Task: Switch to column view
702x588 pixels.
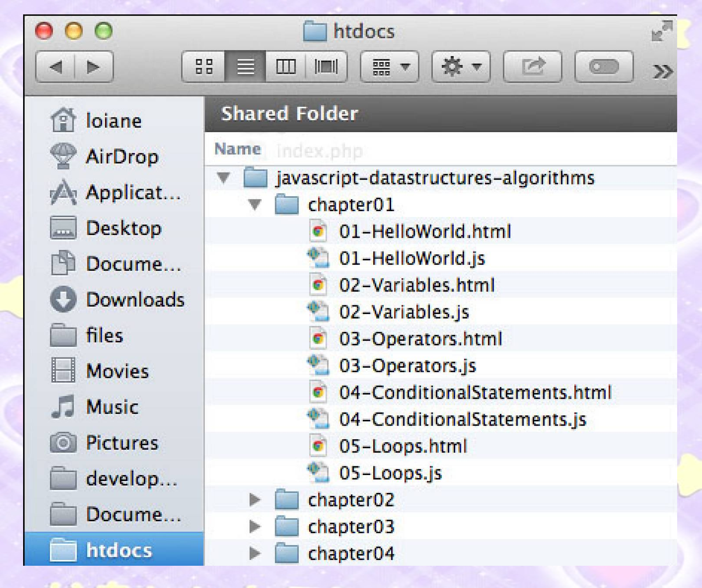Action: click(286, 67)
